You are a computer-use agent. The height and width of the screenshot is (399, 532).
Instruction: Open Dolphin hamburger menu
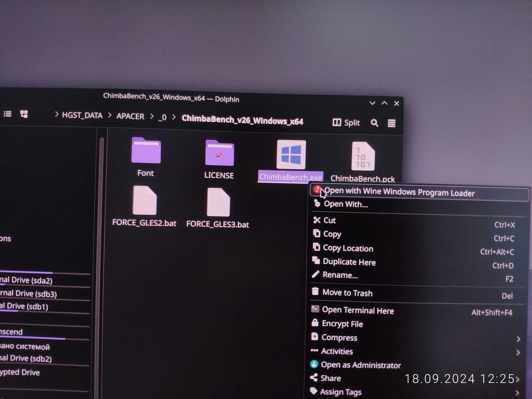(392, 123)
